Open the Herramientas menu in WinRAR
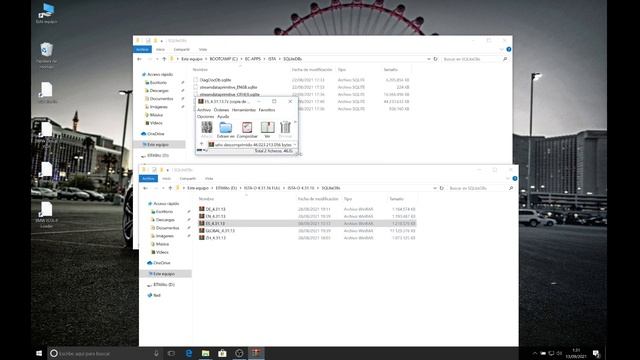 tap(244, 110)
